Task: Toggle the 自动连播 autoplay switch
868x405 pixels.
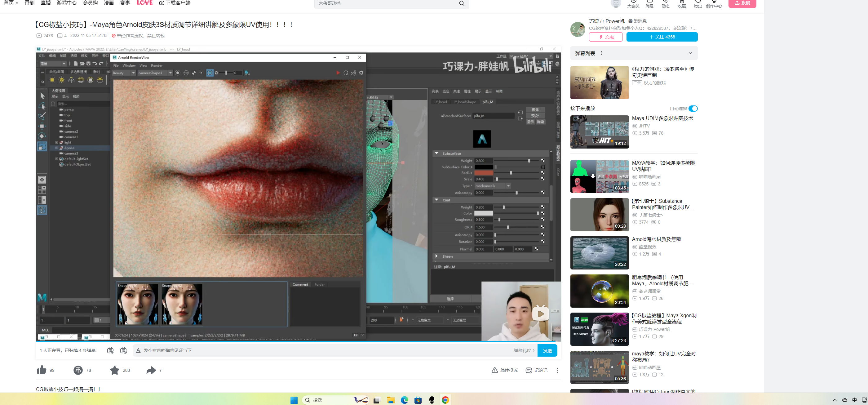Action: [693, 109]
